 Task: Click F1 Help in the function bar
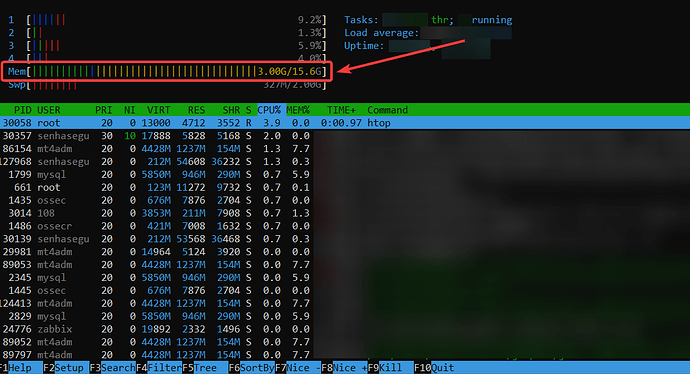16,368
